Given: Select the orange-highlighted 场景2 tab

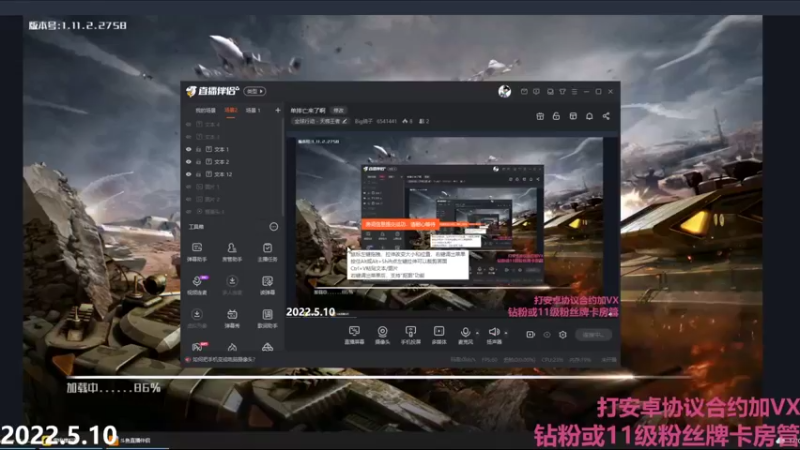Looking at the screenshot, I should (x=231, y=110).
